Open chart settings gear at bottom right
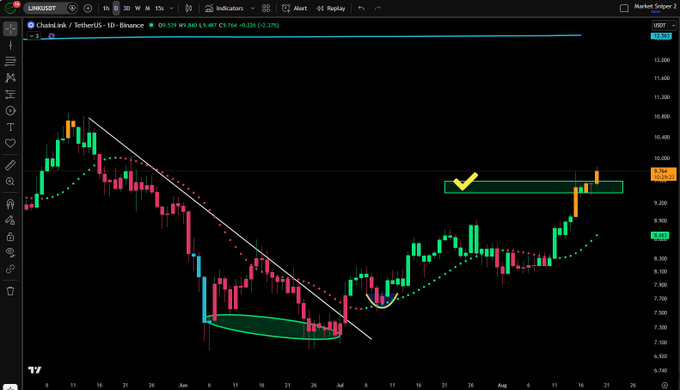 click(x=664, y=385)
